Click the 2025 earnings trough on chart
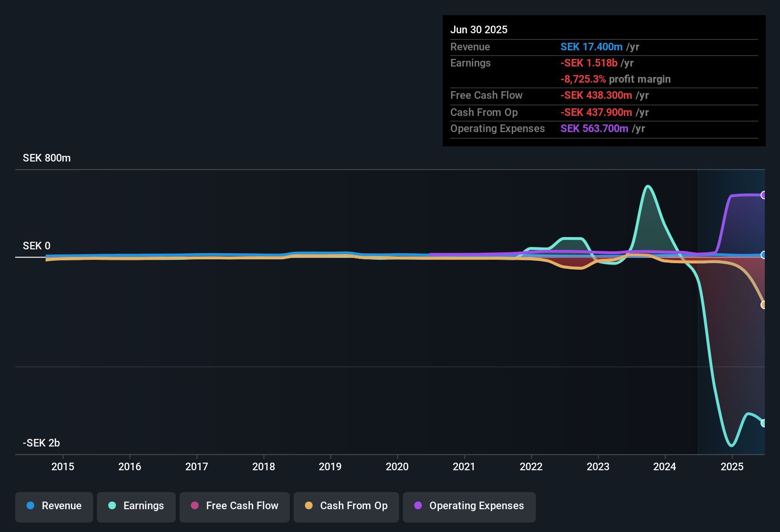 click(x=732, y=445)
